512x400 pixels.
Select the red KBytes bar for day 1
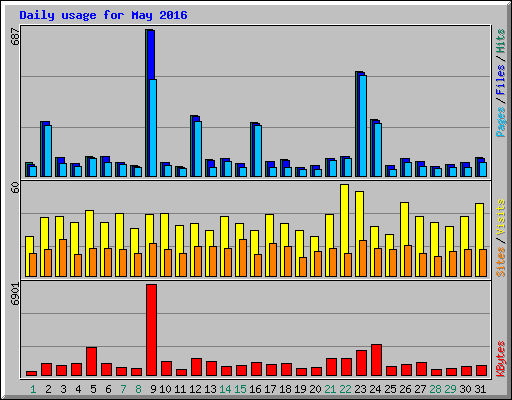click(x=31, y=373)
